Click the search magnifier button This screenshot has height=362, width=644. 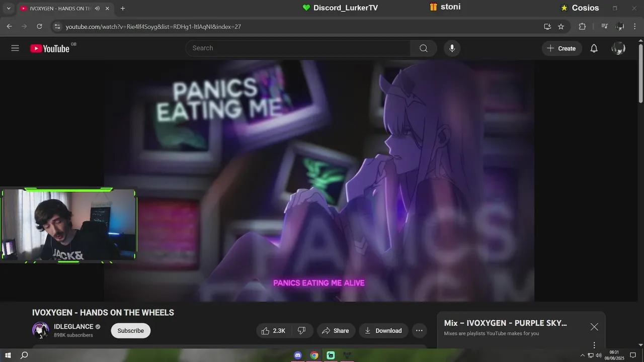click(x=424, y=48)
